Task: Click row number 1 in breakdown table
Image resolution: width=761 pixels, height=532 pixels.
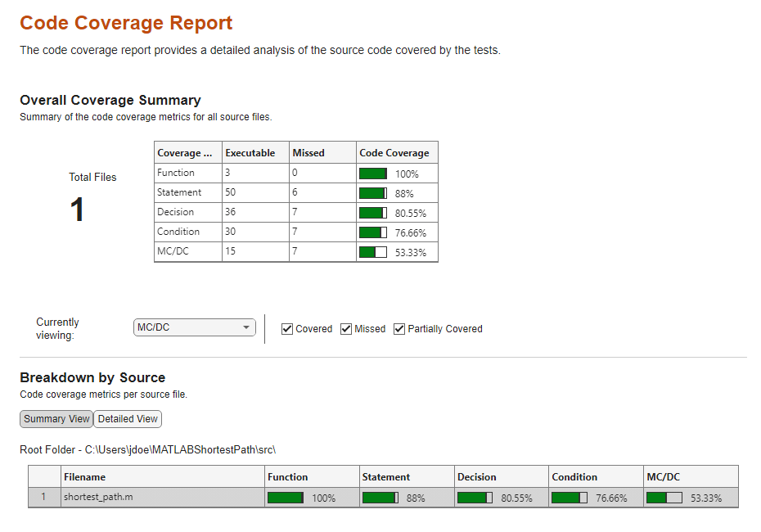Action: pos(43,497)
